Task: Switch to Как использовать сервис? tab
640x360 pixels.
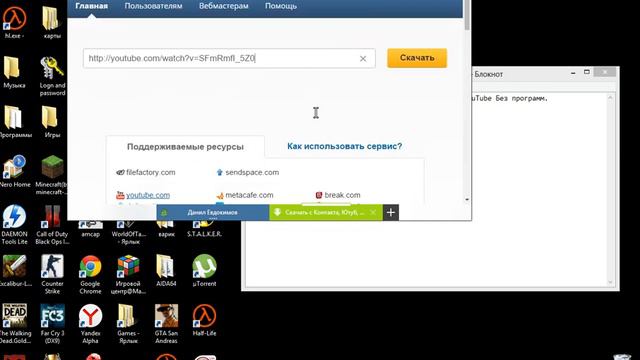Action: coord(344,146)
